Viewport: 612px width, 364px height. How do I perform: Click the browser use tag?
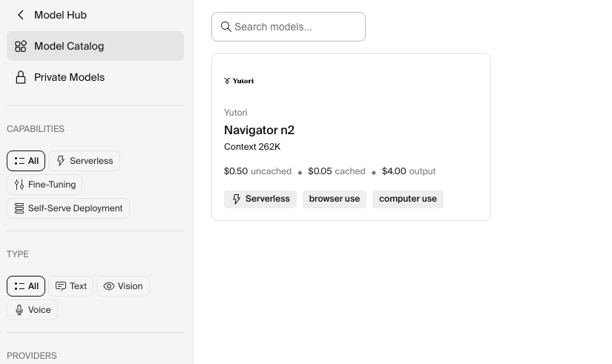pos(335,199)
